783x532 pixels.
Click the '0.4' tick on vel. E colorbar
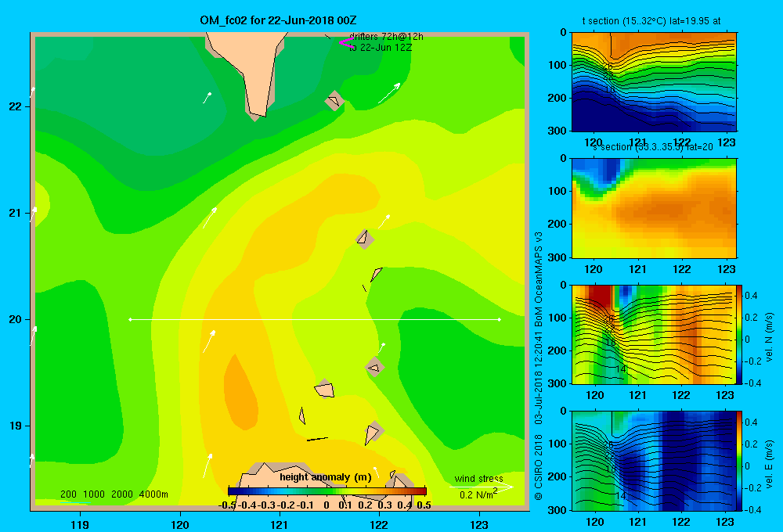[x=751, y=422]
